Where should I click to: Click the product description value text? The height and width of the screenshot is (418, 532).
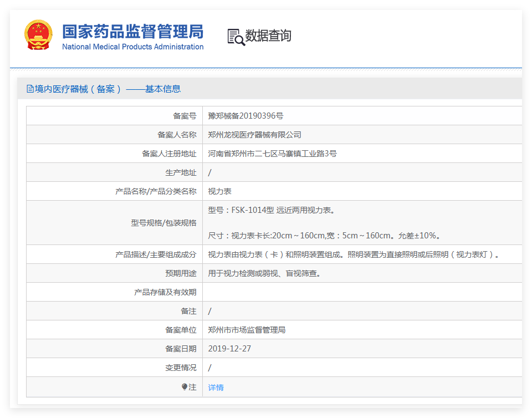(x=354, y=254)
